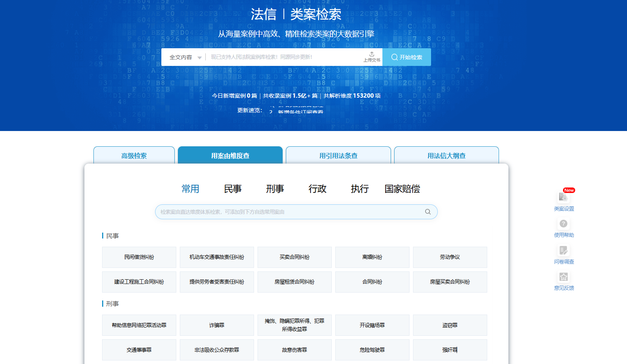Choose 交通肇事罪 crime
Screen dimensions: 627x364
[139, 350]
